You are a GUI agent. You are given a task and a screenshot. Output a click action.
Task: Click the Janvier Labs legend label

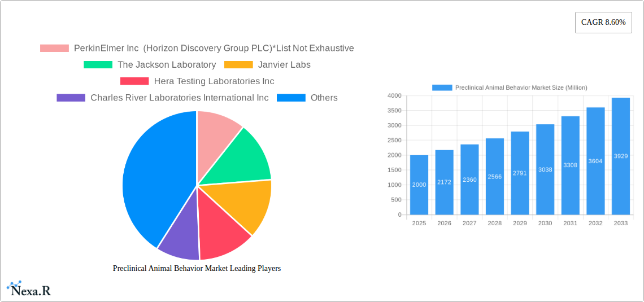[x=284, y=65]
